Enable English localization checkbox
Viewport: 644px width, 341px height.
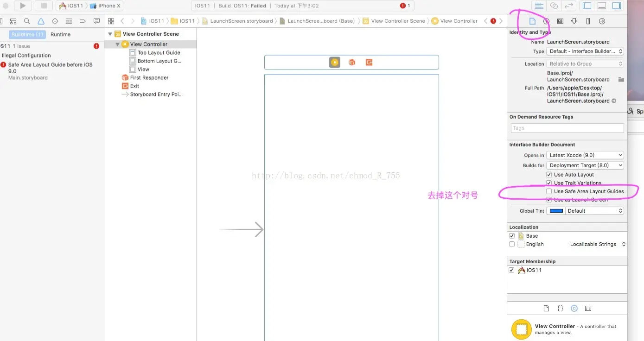pyautogui.click(x=512, y=244)
